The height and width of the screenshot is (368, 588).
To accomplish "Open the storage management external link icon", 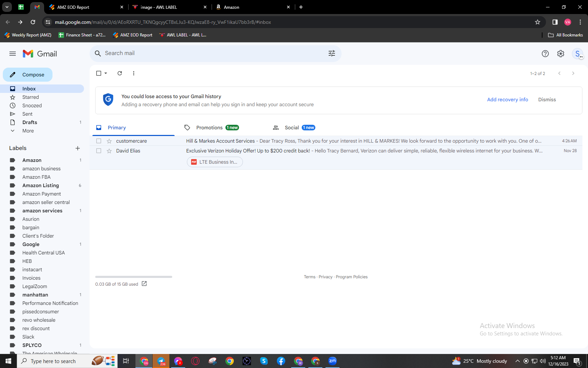I will point(144,284).
